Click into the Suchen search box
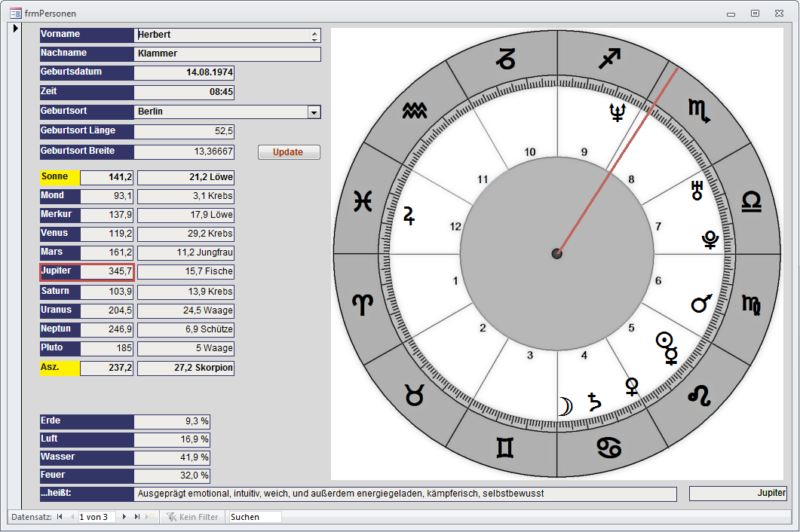 point(254,517)
